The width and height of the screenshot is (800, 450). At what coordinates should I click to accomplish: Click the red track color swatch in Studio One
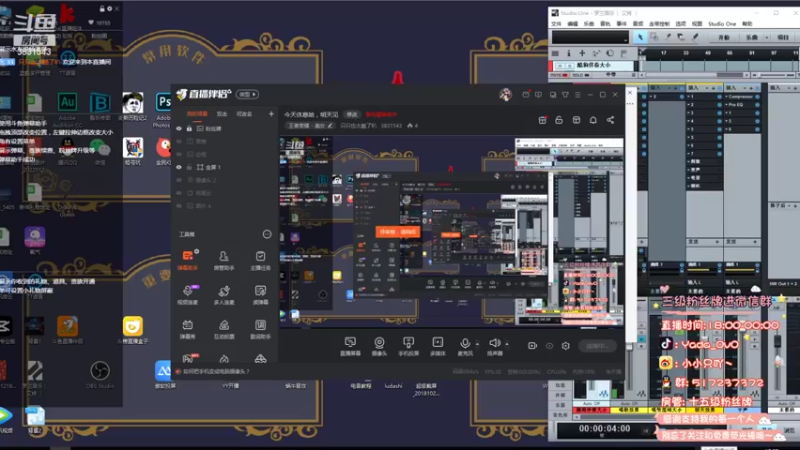pyautogui.click(x=551, y=66)
